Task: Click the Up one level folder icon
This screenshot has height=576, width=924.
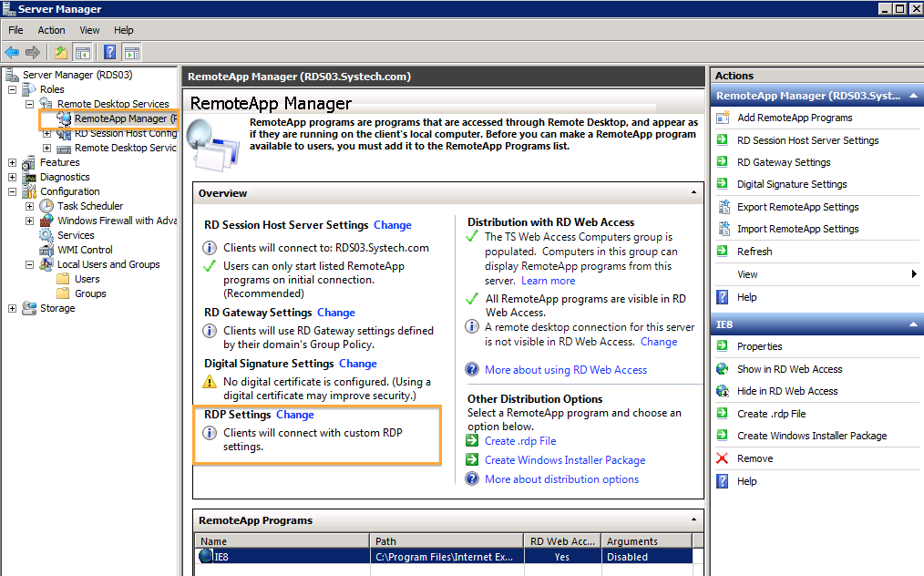Action: point(61,53)
